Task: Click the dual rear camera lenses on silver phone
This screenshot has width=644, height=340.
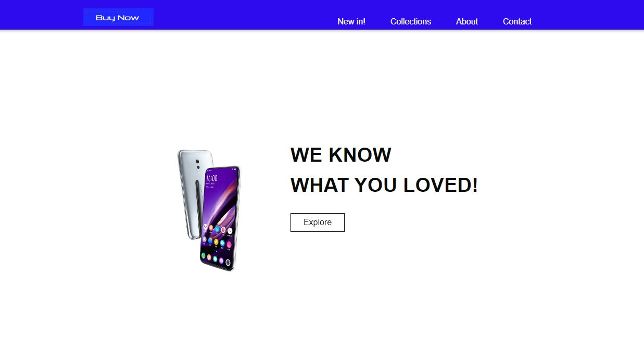Action: (198, 164)
